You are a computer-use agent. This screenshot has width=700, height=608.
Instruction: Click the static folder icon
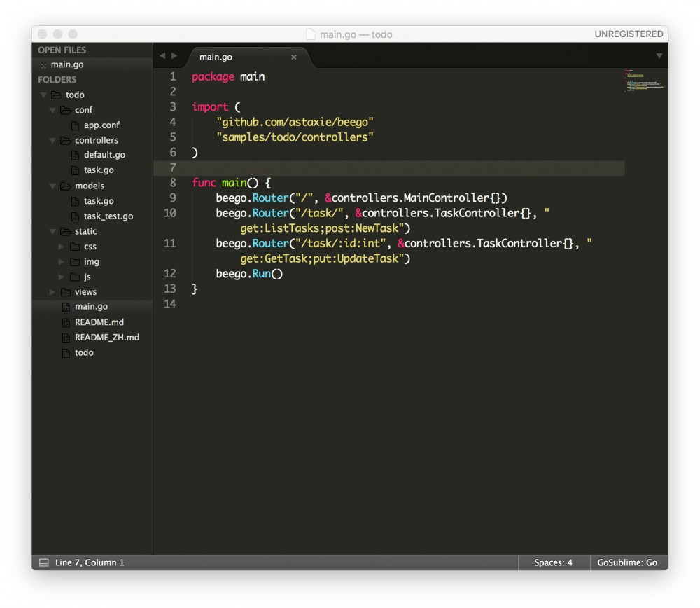66,231
